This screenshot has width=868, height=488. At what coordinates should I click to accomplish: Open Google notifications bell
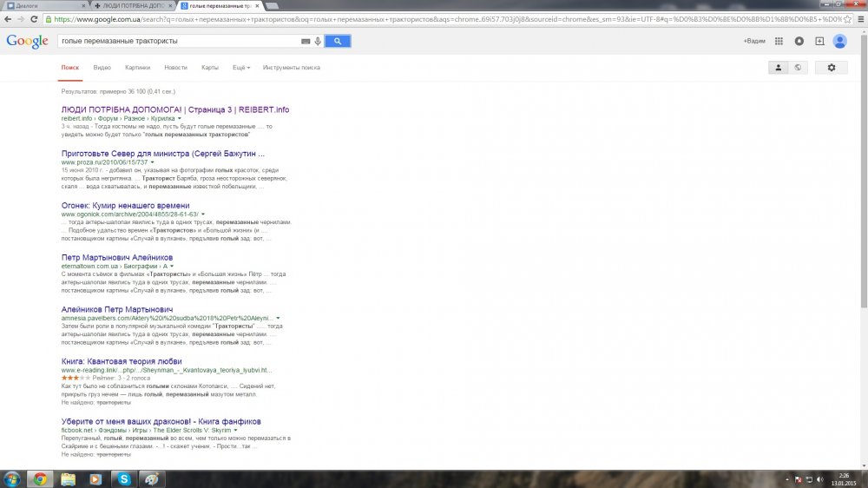pyautogui.click(x=799, y=41)
